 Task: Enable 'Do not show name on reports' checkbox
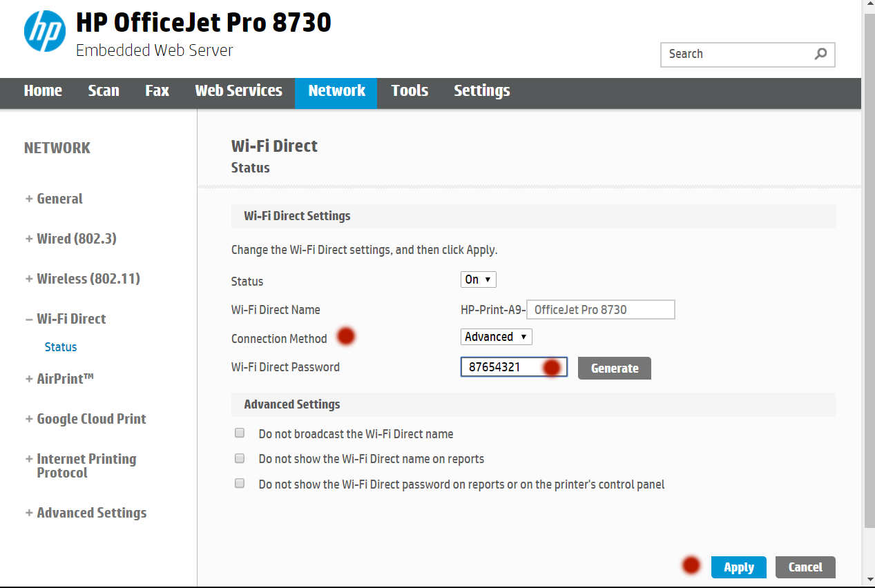pos(240,458)
